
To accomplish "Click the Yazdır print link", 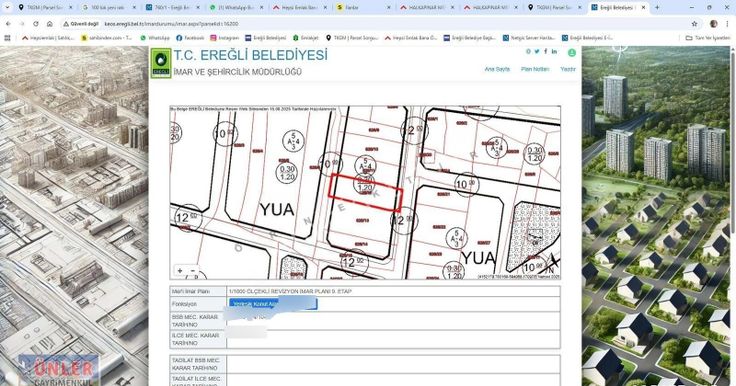I will (x=568, y=69).
